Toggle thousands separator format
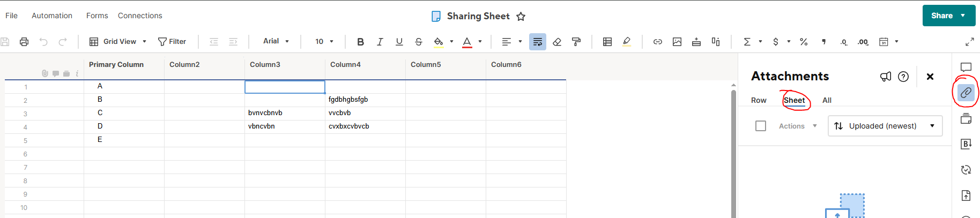The image size is (980, 218). [824, 42]
